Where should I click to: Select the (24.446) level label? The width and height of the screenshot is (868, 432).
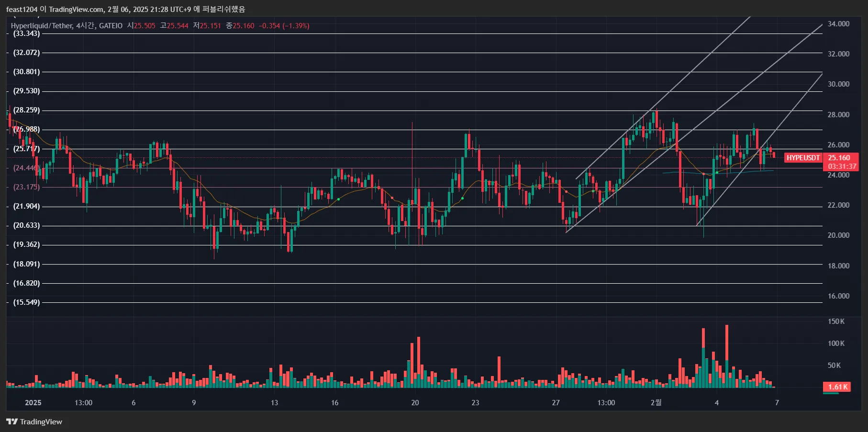tap(26, 168)
